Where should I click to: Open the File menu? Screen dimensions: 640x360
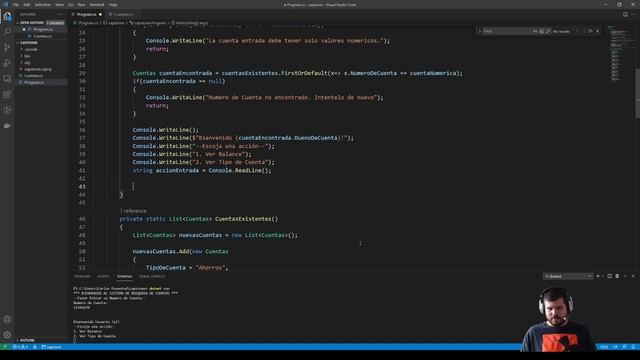pyautogui.click(x=16, y=4)
